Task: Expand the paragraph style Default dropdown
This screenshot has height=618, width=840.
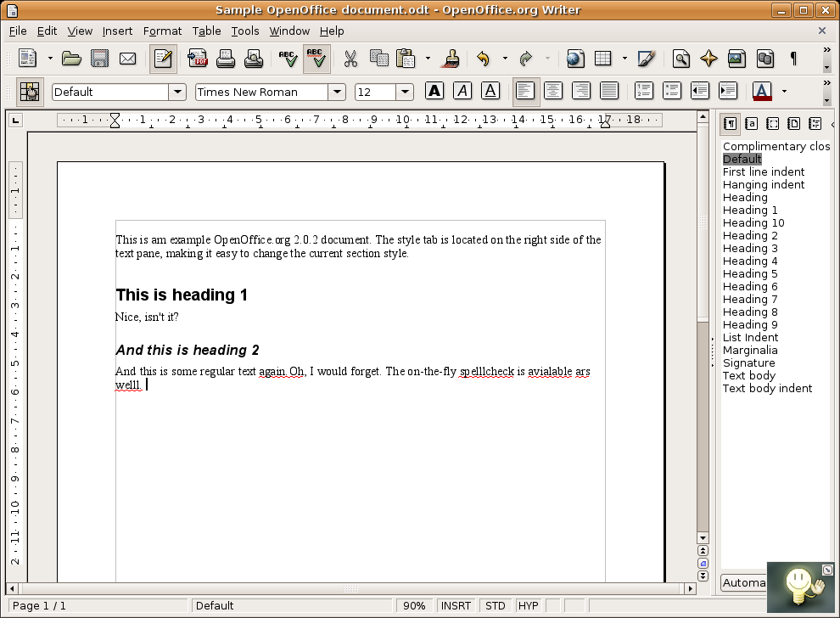Action: coord(177,92)
